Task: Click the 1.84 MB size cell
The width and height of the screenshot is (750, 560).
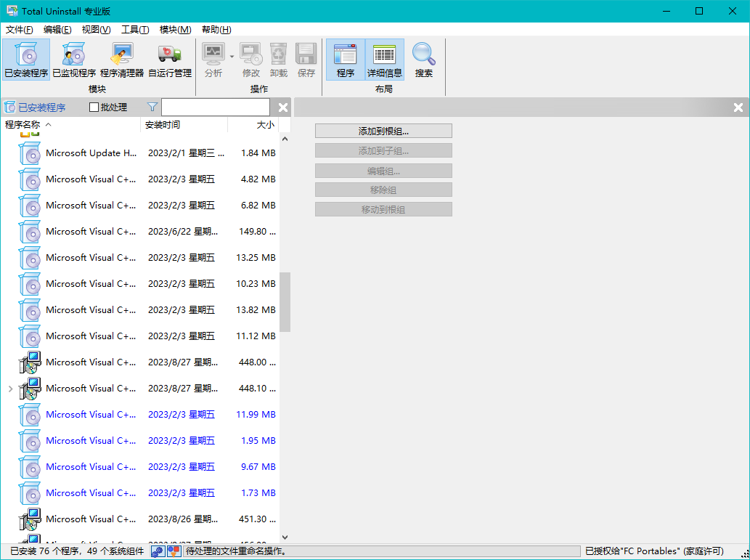Action: point(258,153)
